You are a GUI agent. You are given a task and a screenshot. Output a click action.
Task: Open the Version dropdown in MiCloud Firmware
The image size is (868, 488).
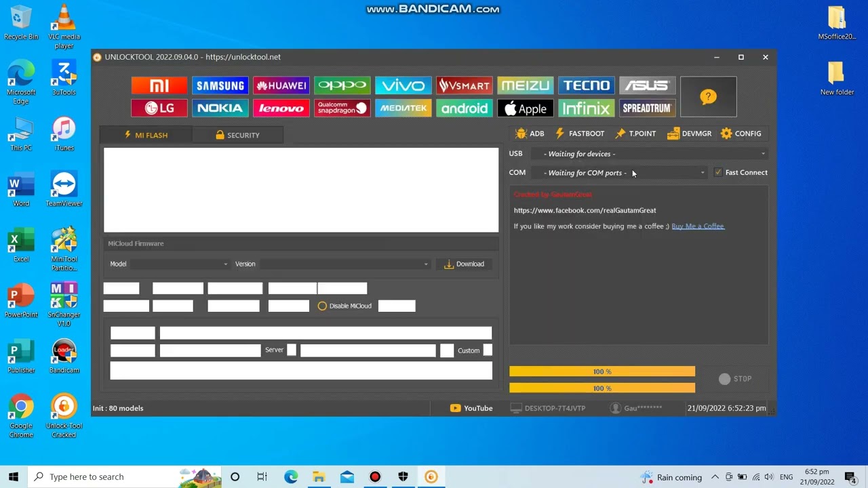[x=345, y=264]
